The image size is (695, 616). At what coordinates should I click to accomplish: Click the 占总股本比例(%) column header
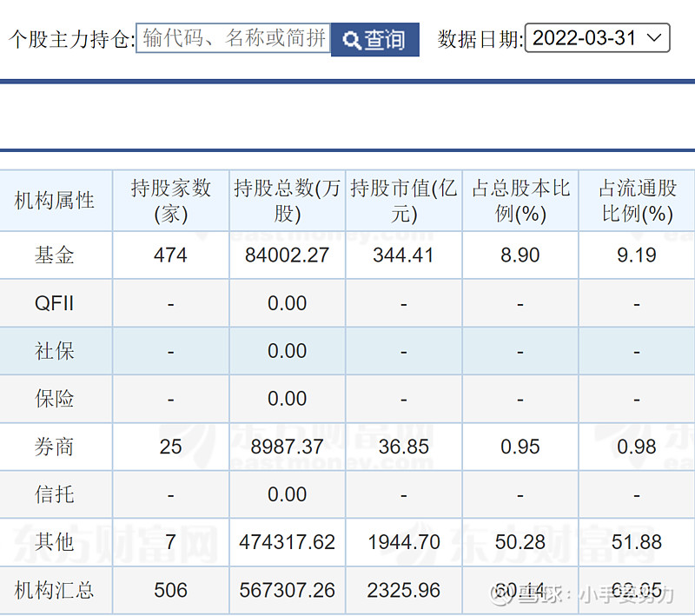point(520,201)
